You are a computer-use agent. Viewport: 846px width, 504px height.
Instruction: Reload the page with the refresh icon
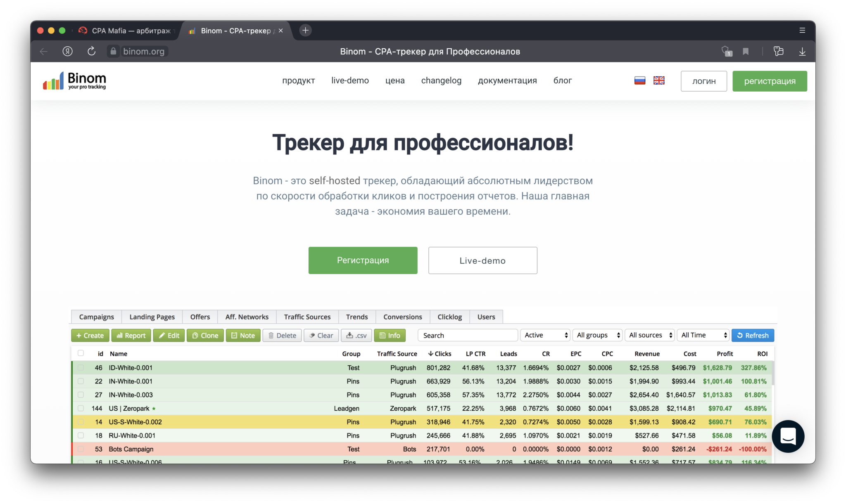pos(91,51)
